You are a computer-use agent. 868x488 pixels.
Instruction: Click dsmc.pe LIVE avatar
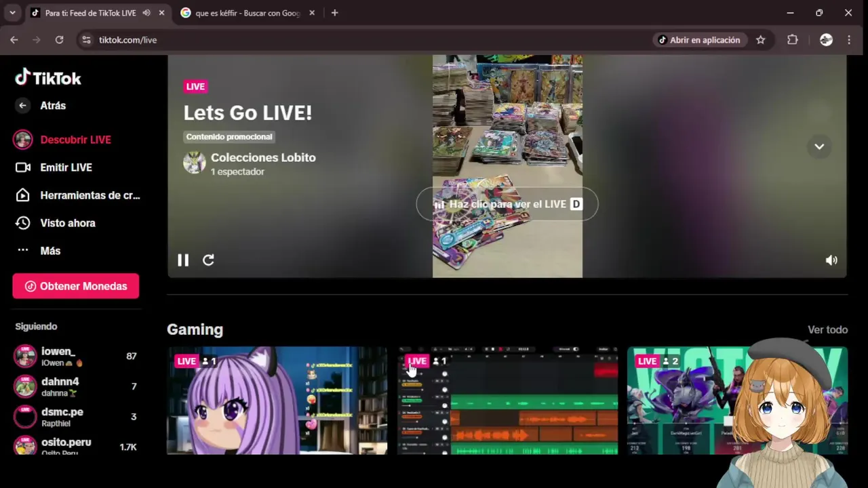coord(26,417)
